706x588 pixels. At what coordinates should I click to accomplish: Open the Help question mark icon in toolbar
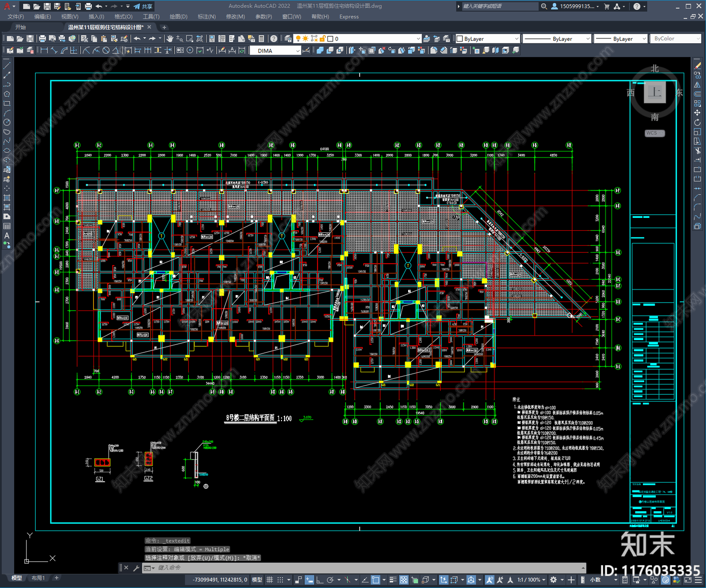pos(274,39)
